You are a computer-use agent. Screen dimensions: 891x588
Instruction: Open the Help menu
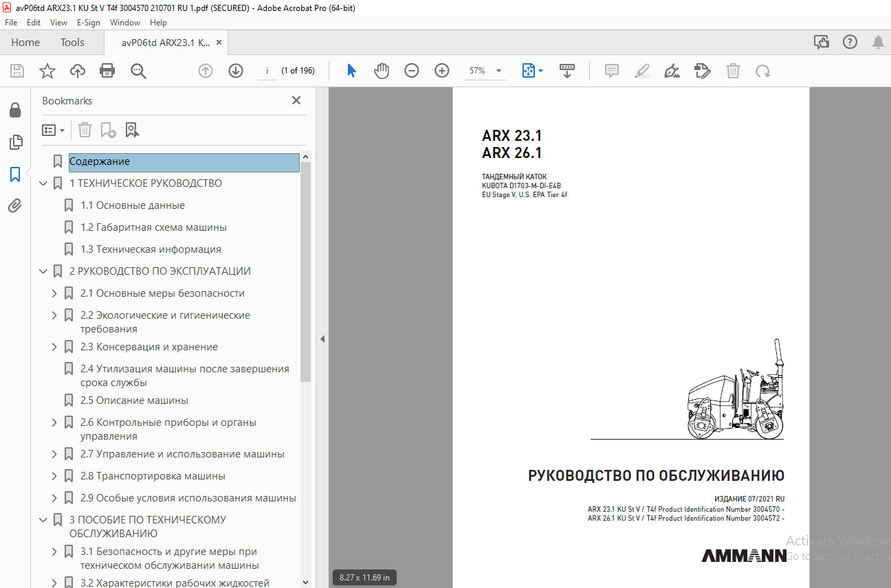click(x=158, y=23)
